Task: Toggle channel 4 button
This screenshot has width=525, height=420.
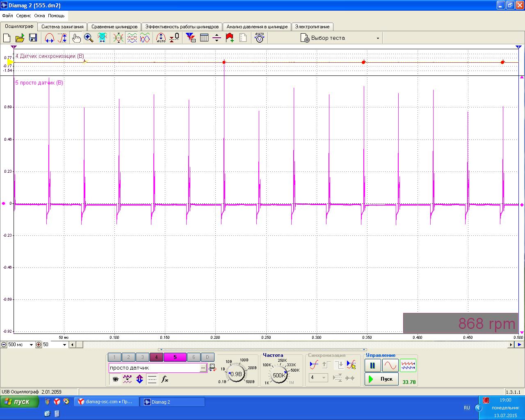Action: click(156, 357)
